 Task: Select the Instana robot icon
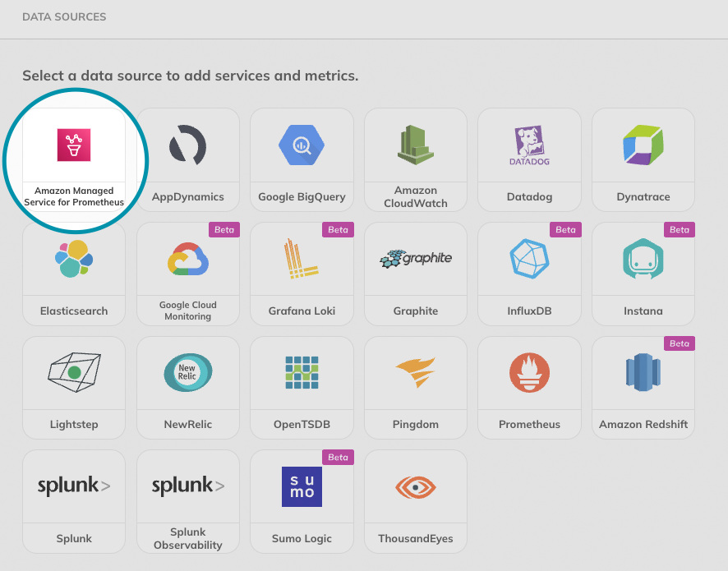(x=643, y=259)
